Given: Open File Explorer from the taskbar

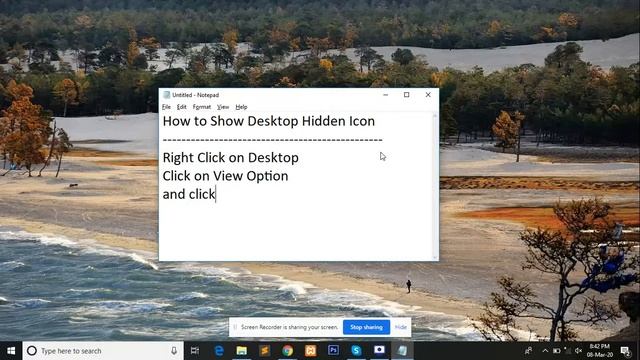Looking at the screenshot, I should pyautogui.click(x=242, y=351).
